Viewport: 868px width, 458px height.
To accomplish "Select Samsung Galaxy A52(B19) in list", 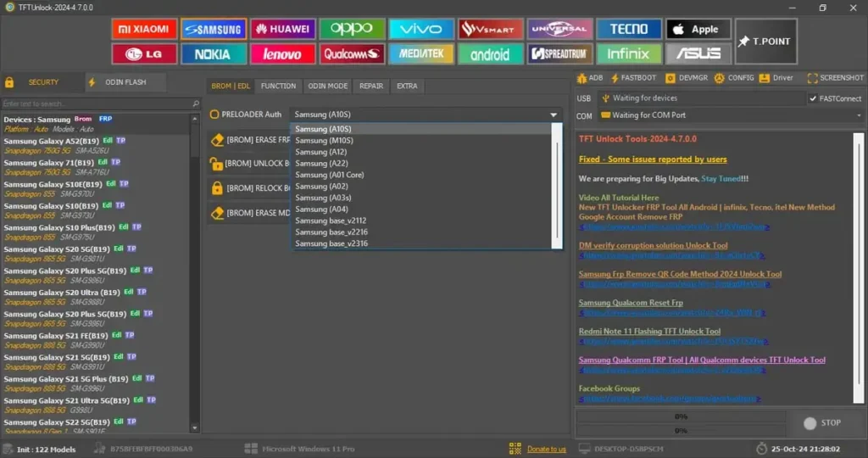I will point(96,146).
